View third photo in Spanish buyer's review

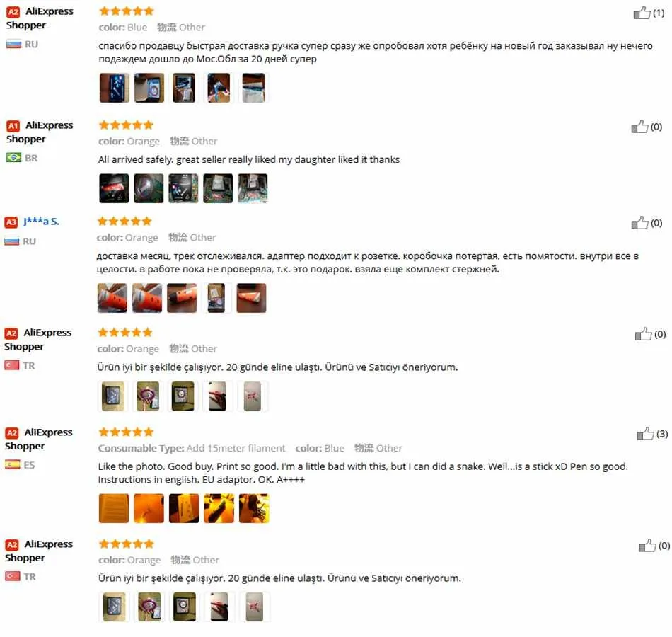184,508
